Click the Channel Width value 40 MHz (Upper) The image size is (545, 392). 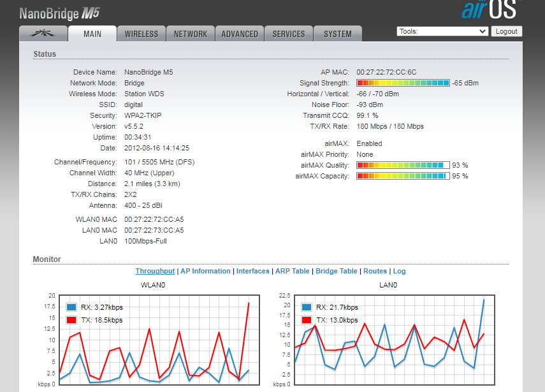(149, 173)
